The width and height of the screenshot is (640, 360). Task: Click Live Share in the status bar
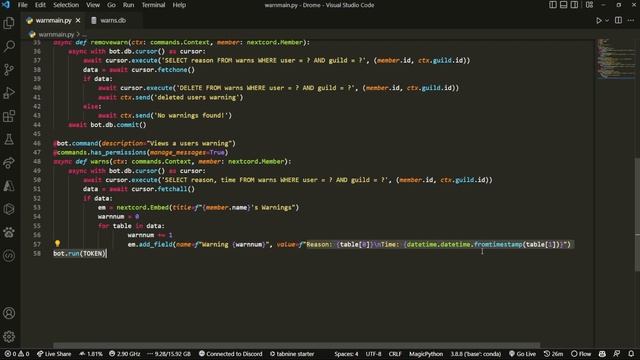pyautogui.click(x=54, y=354)
